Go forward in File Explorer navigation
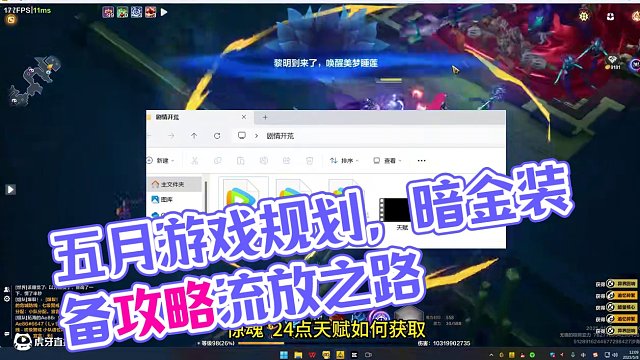The width and height of the screenshot is (640, 360). (x=171, y=136)
